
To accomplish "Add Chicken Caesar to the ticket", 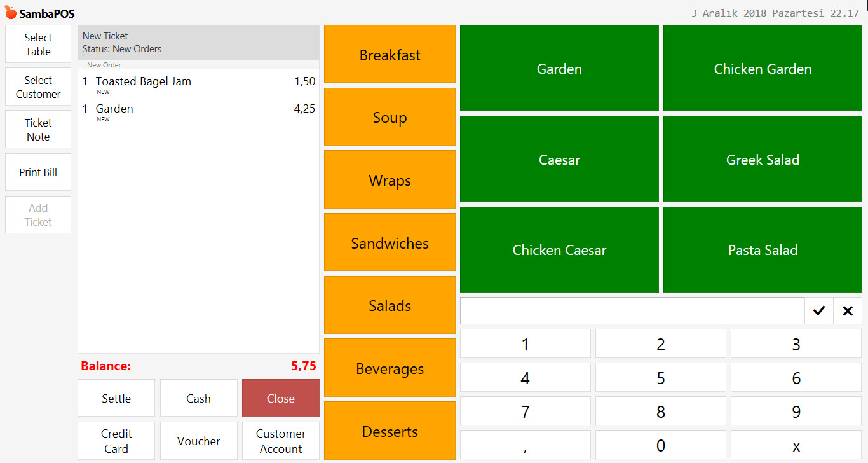I will tap(559, 249).
